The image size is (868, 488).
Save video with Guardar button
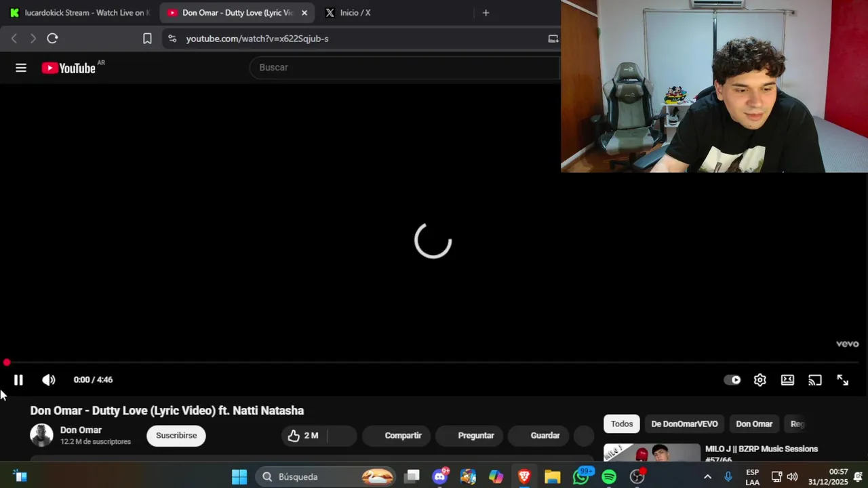(x=538, y=436)
